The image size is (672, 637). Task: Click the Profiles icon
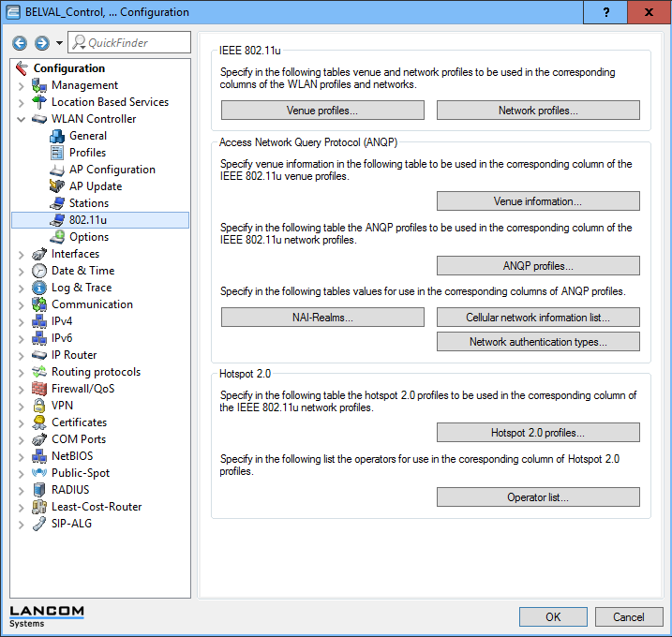tap(57, 153)
